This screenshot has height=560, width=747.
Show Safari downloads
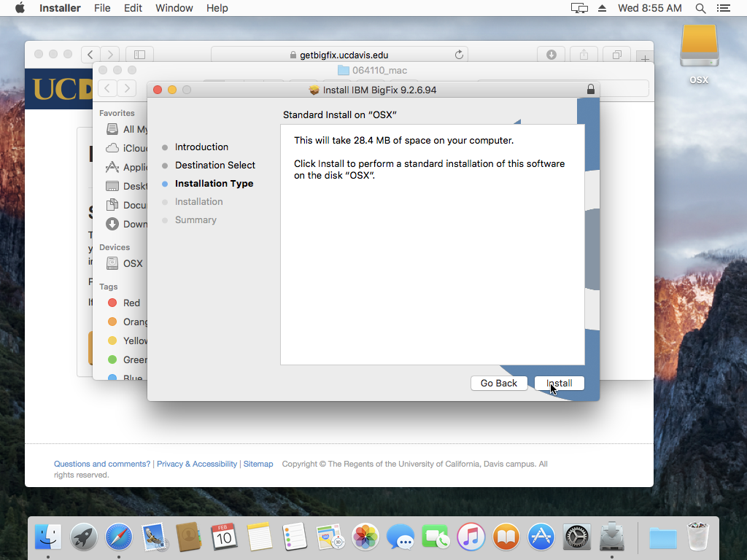[x=551, y=55]
